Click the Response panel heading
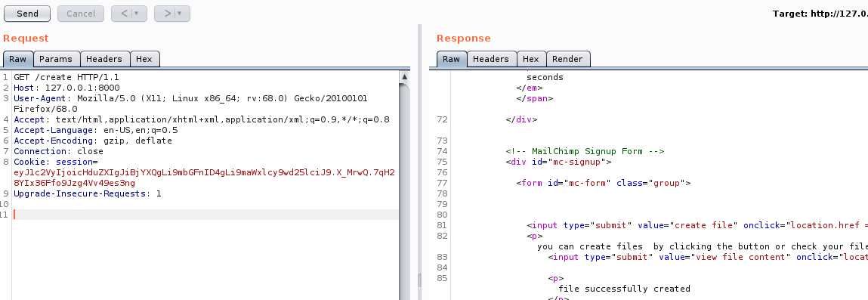 (x=463, y=39)
